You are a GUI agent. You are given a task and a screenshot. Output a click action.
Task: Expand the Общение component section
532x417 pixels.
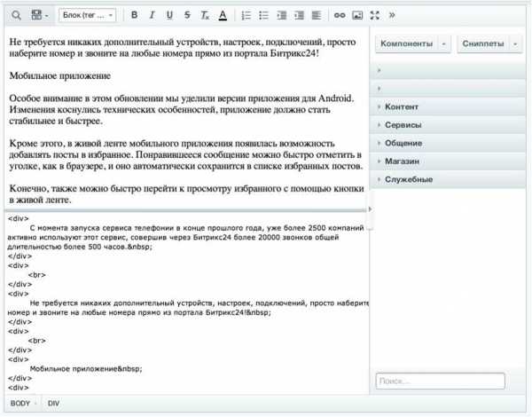click(x=448, y=144)
